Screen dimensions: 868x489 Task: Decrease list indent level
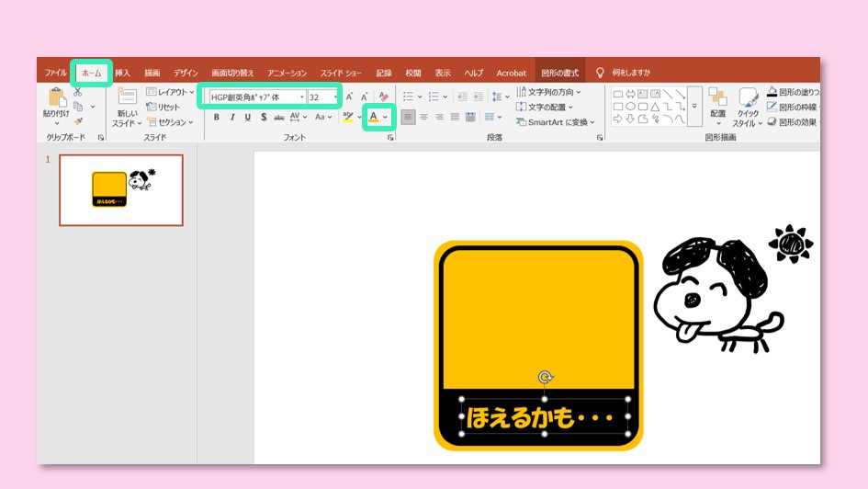pos(462,97)
